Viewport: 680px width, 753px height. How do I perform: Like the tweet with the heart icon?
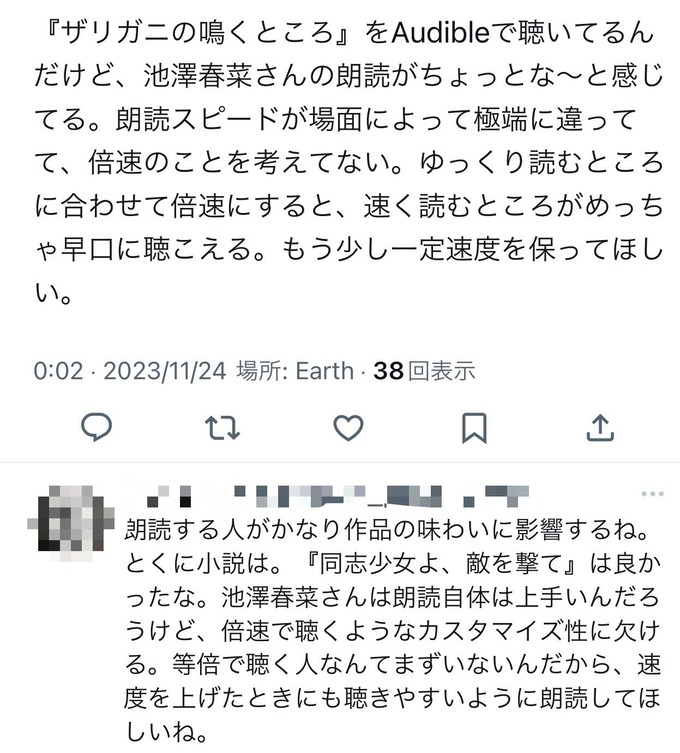click(348, 427)
